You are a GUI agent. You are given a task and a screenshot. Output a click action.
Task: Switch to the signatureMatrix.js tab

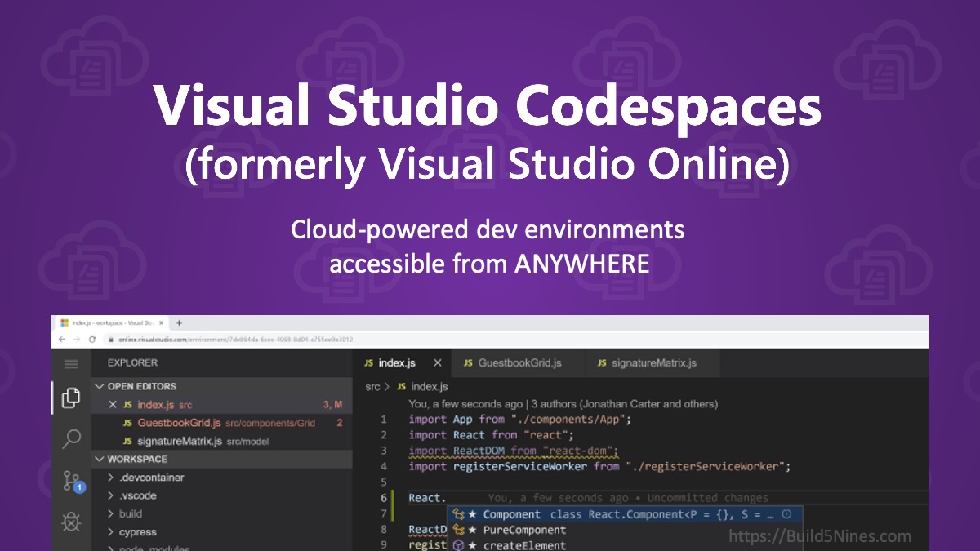pyautogui.click(x=653, y=362)
